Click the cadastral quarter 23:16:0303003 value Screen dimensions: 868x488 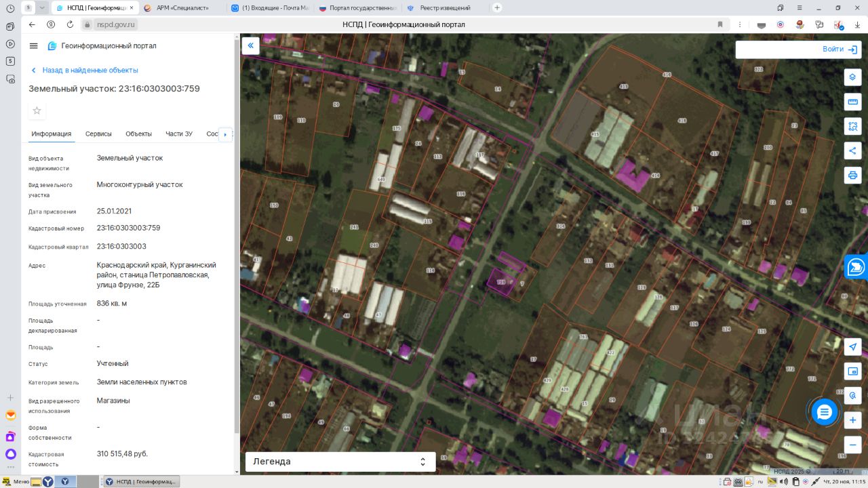[121, 246]
